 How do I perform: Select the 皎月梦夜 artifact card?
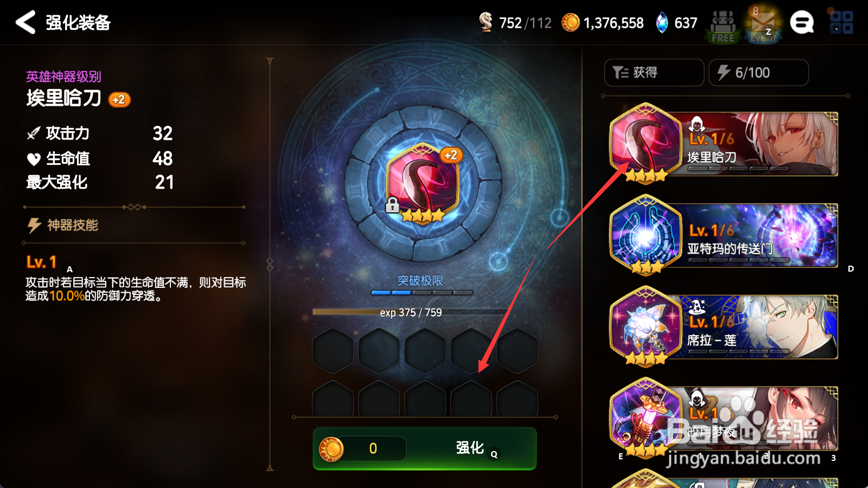tap(724, 419)
